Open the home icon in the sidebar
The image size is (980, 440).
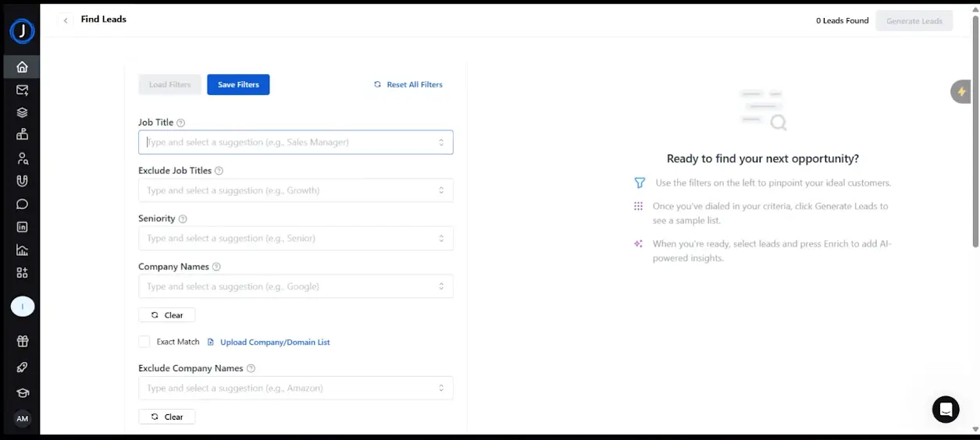click(x=22, y=67)
